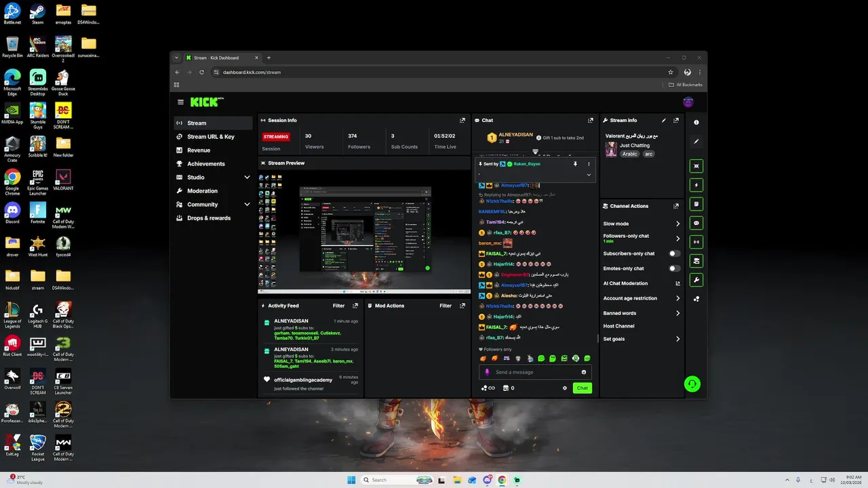The width and height of the screenshot is (868, 488).
Task: Toggle Channel Actions widget in right toolbar
Action: click(696, 261)
